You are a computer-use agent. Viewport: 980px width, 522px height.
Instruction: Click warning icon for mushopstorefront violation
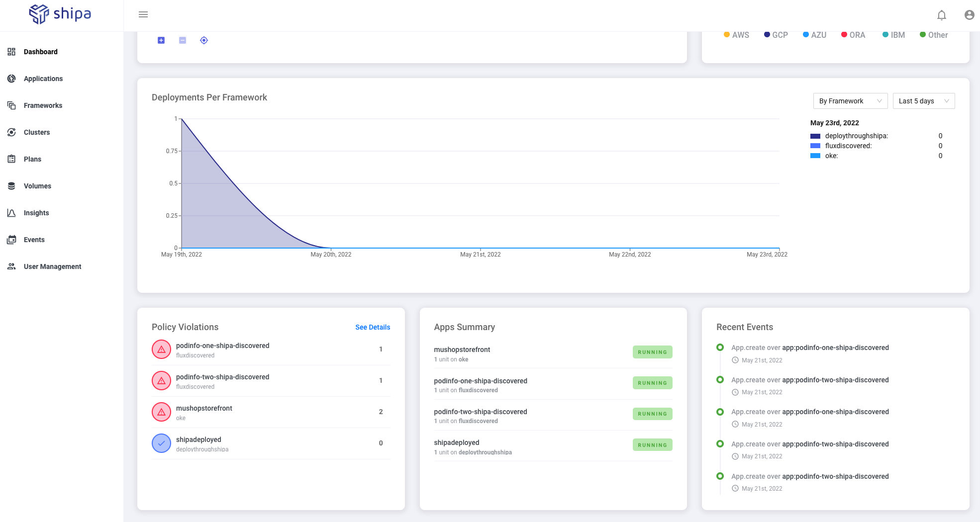click(x=161, y=412)
